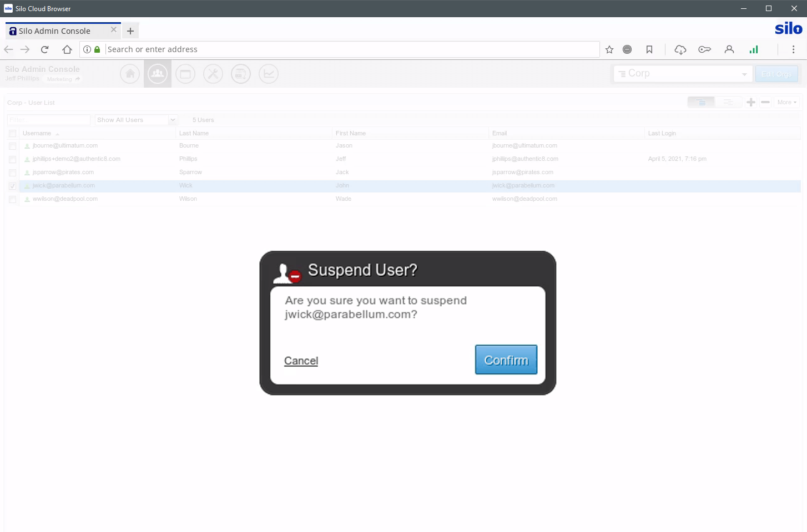The height and width of the screenshot is (532, 807).
Task: Select the jbourne@ultimatum.com username
Action: coord(65,145)
